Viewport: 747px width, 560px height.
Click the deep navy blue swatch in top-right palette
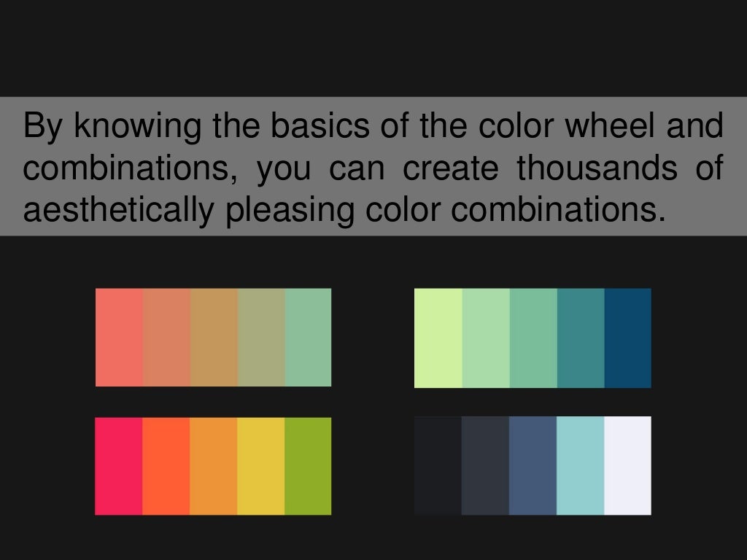tap(628, 338)
